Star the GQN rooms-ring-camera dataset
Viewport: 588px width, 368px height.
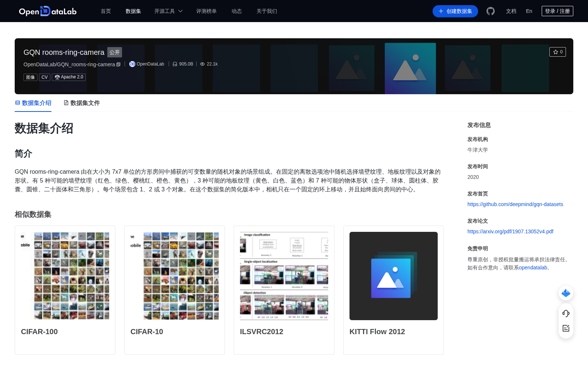[x=557, y=52]
